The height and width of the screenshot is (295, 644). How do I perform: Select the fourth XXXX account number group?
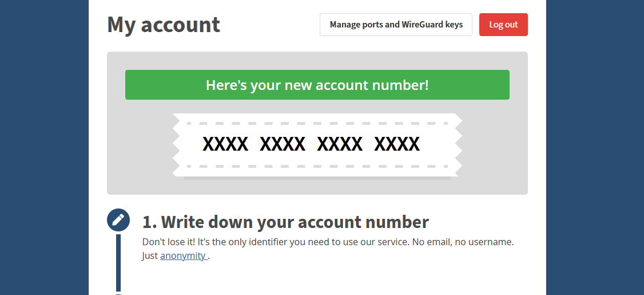(x=397, y=144)
